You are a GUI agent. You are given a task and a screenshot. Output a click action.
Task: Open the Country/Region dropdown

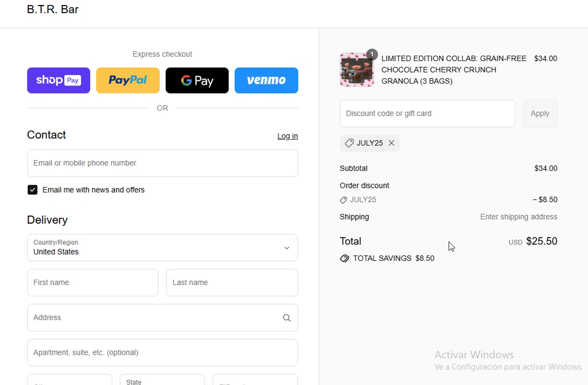[x=162, y=248]
